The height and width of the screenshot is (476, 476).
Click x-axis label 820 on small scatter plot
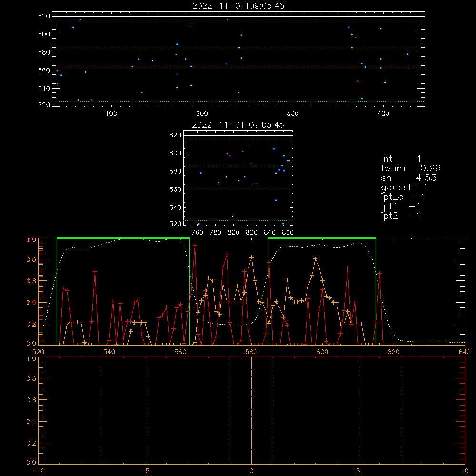pyautogui.click(x=251, y=233)
